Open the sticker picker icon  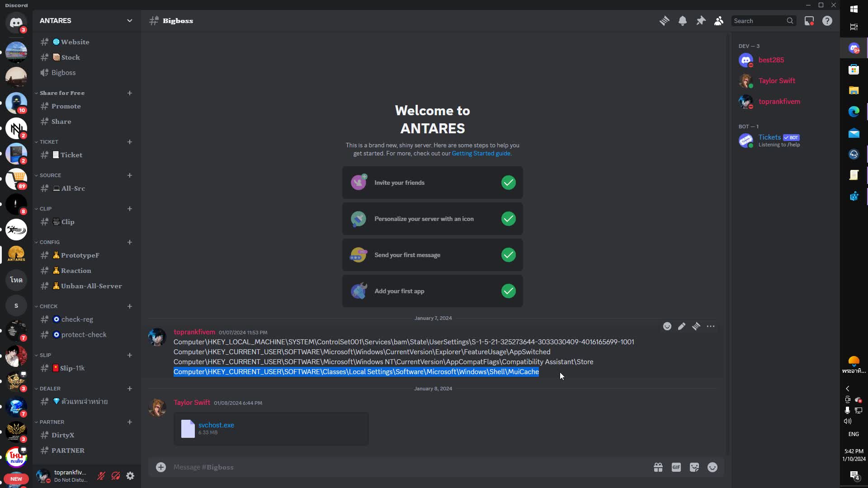coord(694,467)
